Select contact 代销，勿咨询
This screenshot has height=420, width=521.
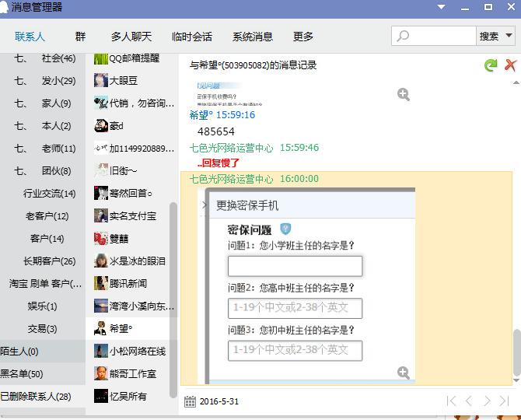[x=132, y=103]
